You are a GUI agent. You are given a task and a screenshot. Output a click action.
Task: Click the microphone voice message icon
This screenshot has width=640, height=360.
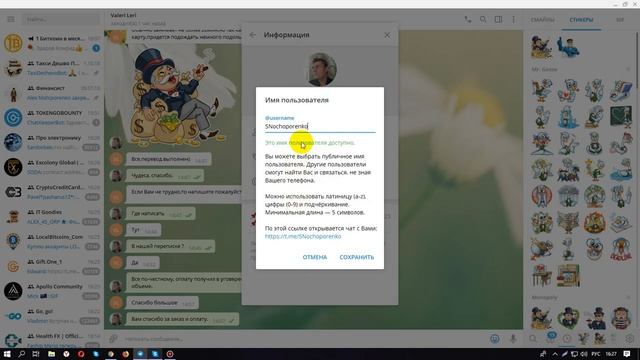(x=513, y=339)
